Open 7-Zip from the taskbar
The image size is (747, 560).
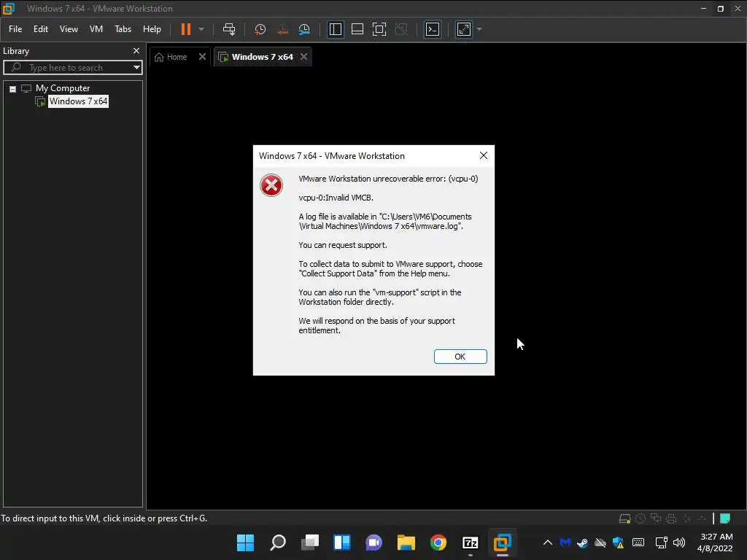pos(471,542)
